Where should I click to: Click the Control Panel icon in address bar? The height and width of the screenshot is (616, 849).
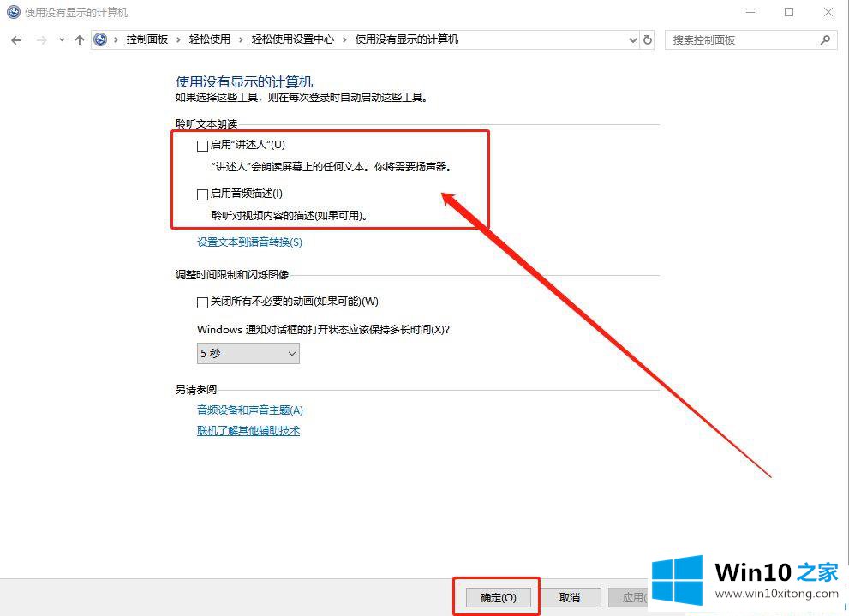click(100, 39)
